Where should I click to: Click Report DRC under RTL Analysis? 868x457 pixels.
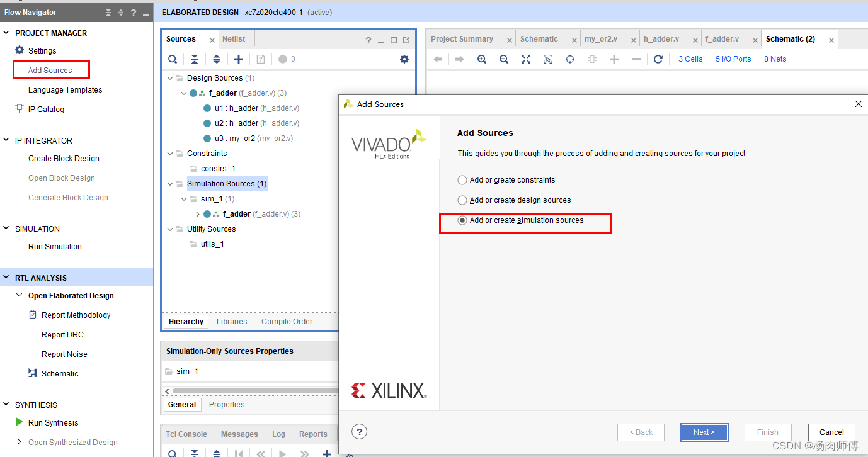point(62,334)
